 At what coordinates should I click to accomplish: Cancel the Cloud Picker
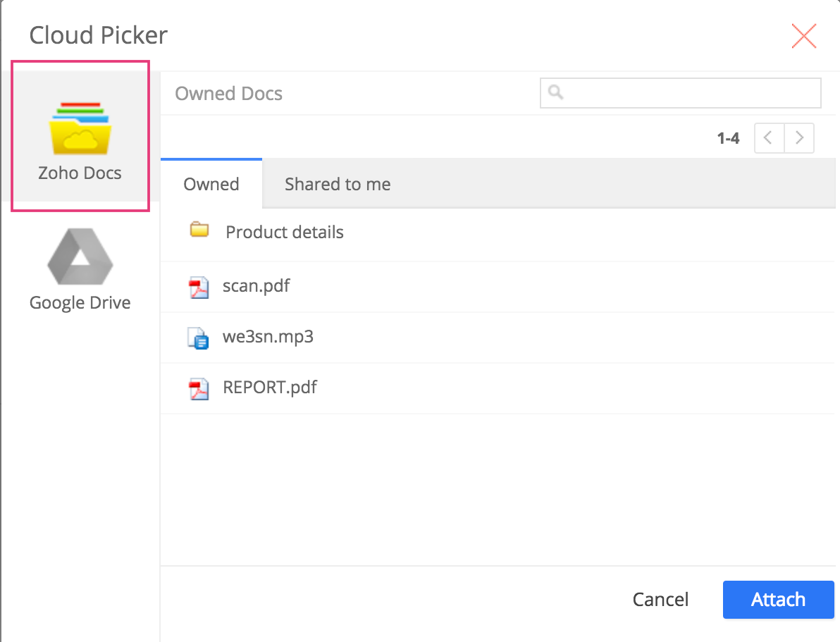pyautogui.click(x=660, y=600)
